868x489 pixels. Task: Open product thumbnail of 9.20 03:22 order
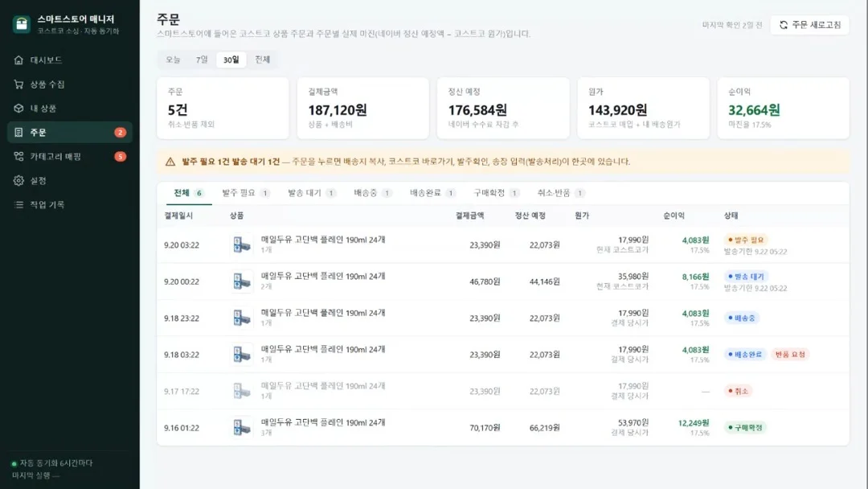[x=241, y=244]
